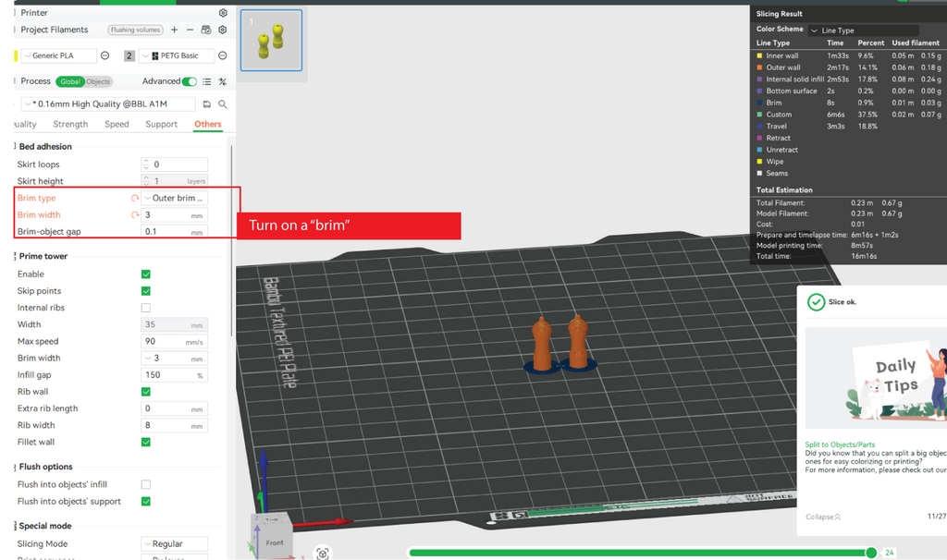Click the Brim legend color swatch
The width and height of the screenshot is (947, 560).
tap(760, 103)
